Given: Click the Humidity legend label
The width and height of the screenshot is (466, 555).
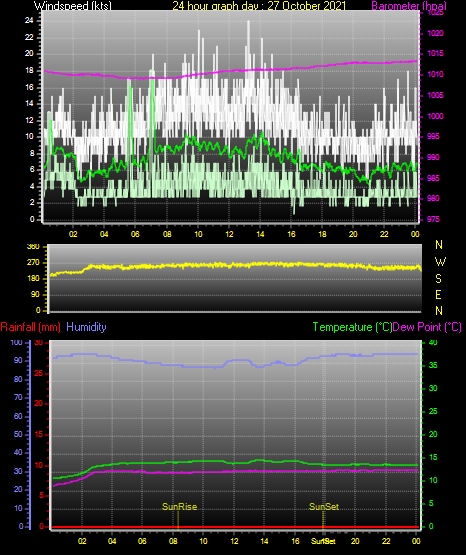Looking at the screenshot, I should [86, 327].
